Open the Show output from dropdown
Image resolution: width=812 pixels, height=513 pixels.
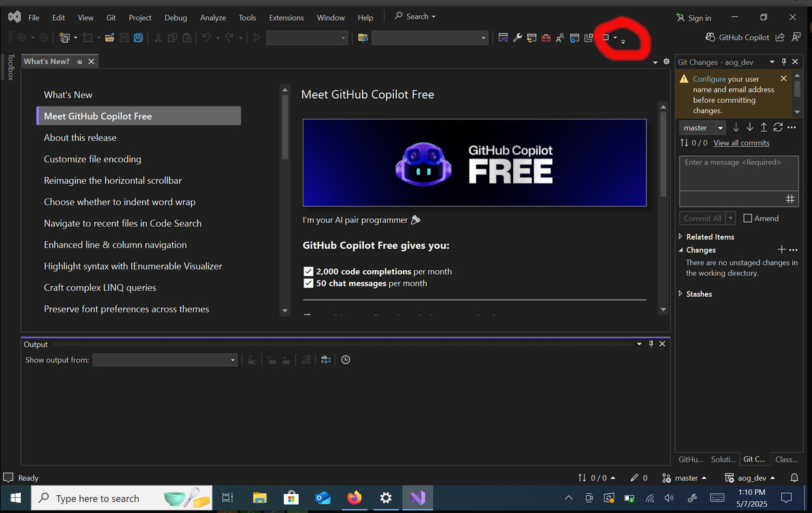point(165,360)
